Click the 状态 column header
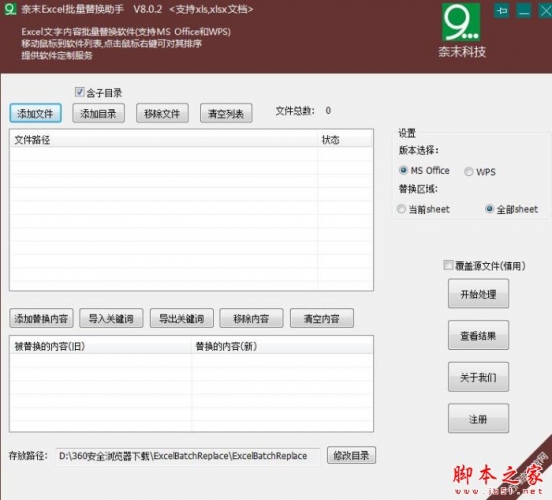The width and height of the screenshot is (552, 500). coord(345,140)
